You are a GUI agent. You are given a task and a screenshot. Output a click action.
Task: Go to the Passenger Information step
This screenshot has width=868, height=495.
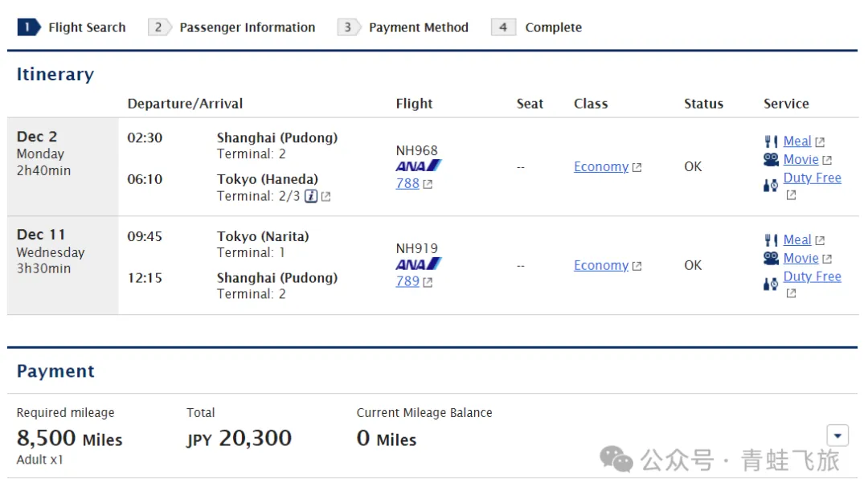click(233, 27)
